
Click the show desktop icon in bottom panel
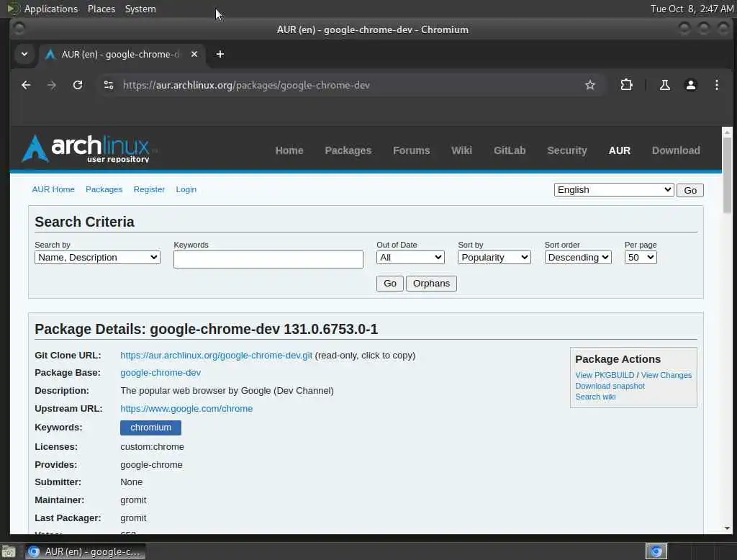(9, 551)
